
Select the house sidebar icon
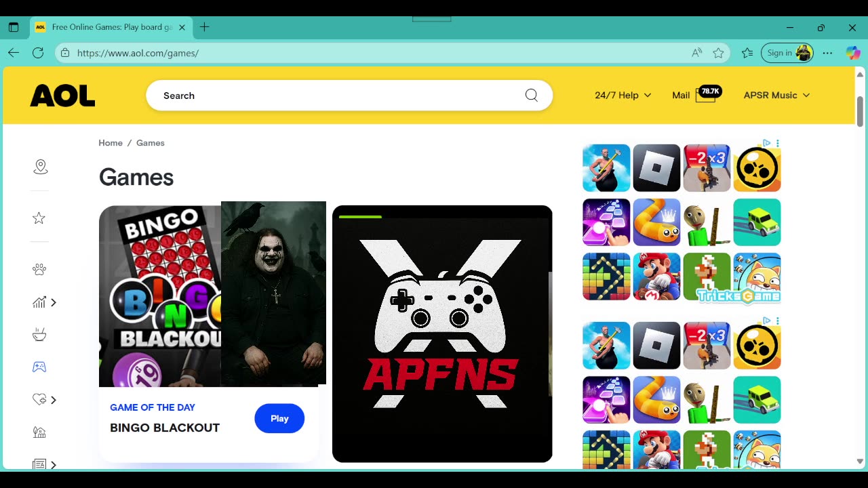coord(39,432)
